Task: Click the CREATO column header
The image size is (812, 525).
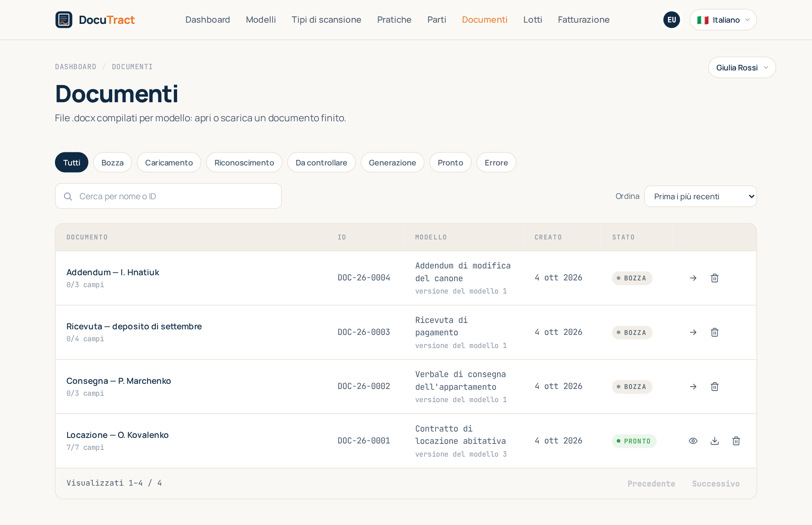Action: (x=548, y=237)
